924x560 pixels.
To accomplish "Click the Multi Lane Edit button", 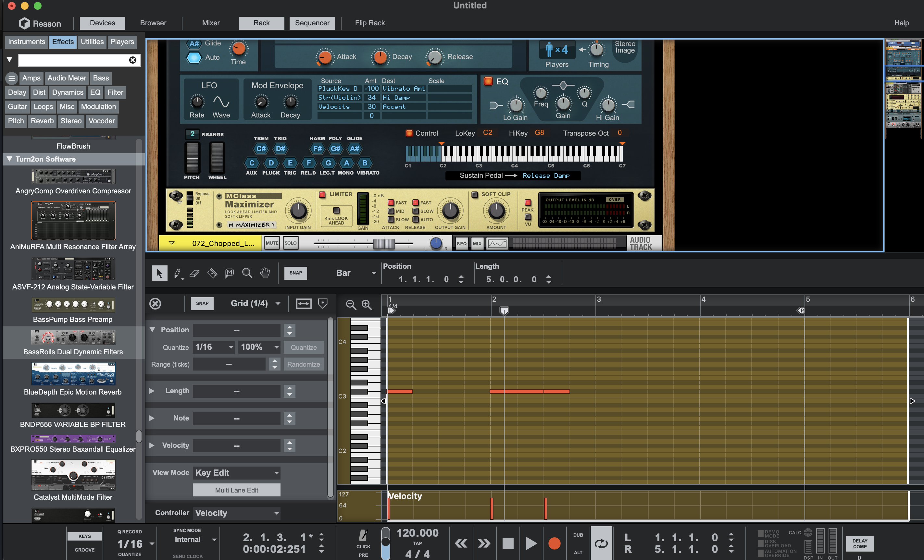I will [x=236, y=490].
